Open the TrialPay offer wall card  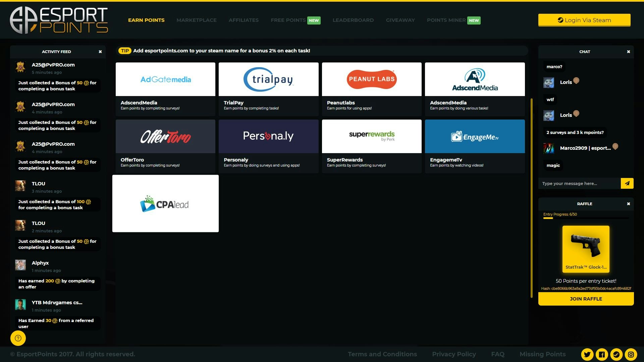pos(268,89)
